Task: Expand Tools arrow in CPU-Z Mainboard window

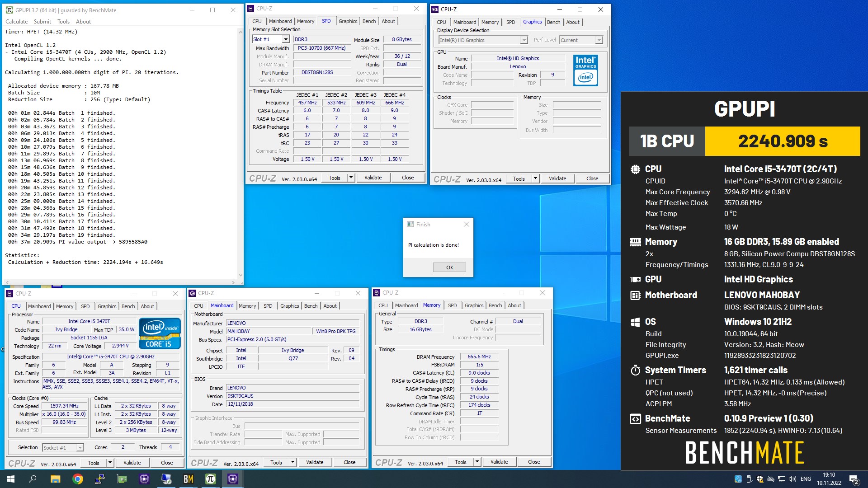Action: click(x=292, y=463)
